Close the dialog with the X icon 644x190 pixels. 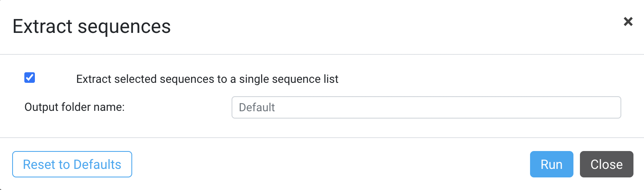628,22
